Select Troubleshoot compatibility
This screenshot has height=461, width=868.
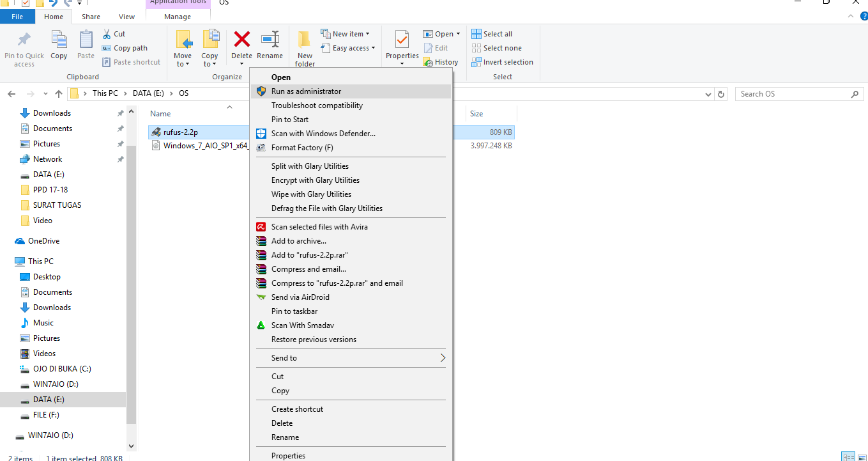click(350, 105)
